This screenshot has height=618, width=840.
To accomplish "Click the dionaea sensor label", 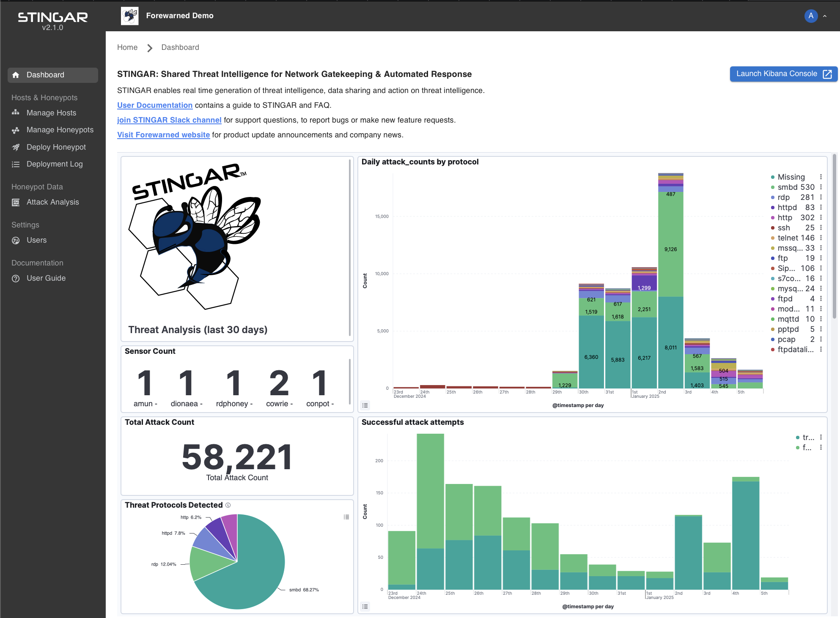I will (187, 404).
